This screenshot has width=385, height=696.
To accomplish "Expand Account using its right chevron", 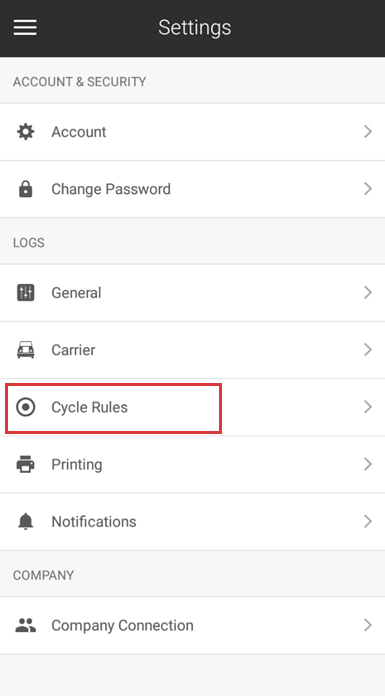I will tap(368, 132).
